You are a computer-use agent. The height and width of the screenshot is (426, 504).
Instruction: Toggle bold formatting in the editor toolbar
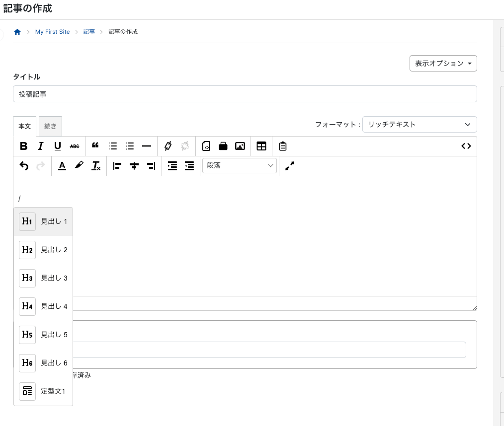point(23,146)
